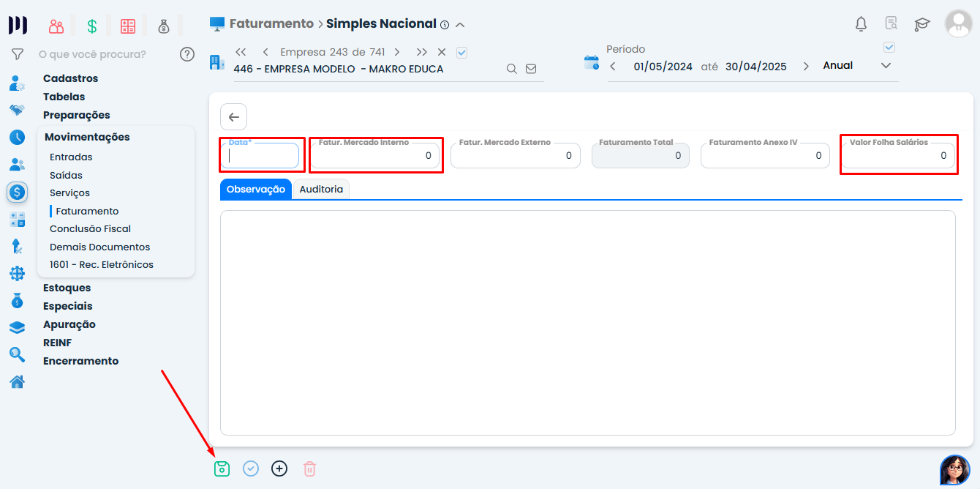The image size is (980, 489).
Task: Click the search box O que você procura?
Action: tap(92, 54)
